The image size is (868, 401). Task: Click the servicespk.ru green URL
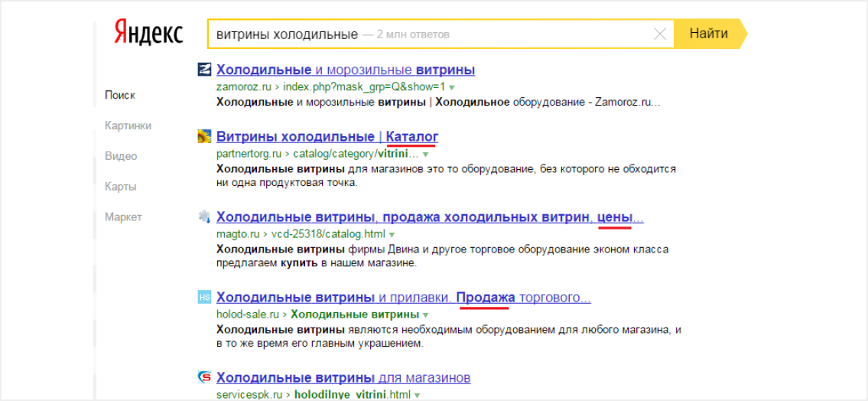[314, 395]
